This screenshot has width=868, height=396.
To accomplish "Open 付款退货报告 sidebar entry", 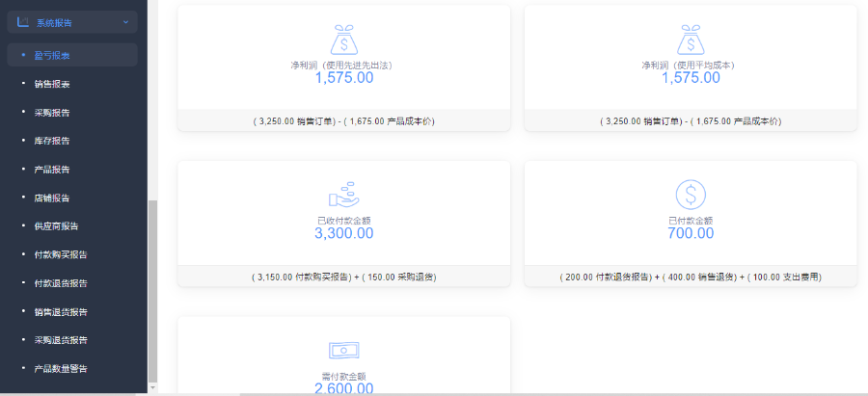I will (61, 283).
